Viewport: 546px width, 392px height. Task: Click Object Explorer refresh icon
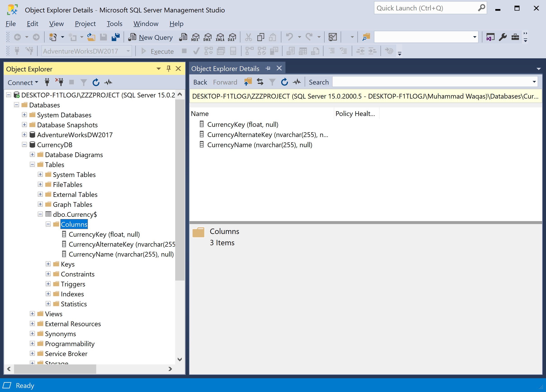[x=96, y=83]
